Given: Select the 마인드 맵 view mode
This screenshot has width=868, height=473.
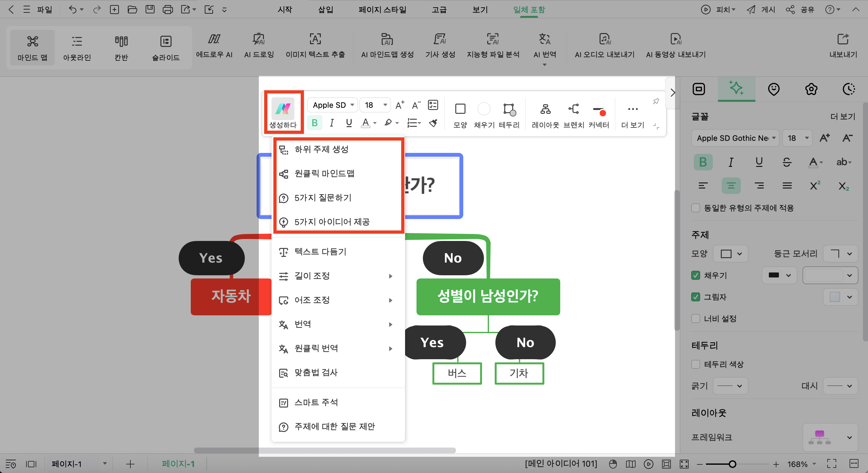Looking at the screenshot, I should [x=32, y=47].
